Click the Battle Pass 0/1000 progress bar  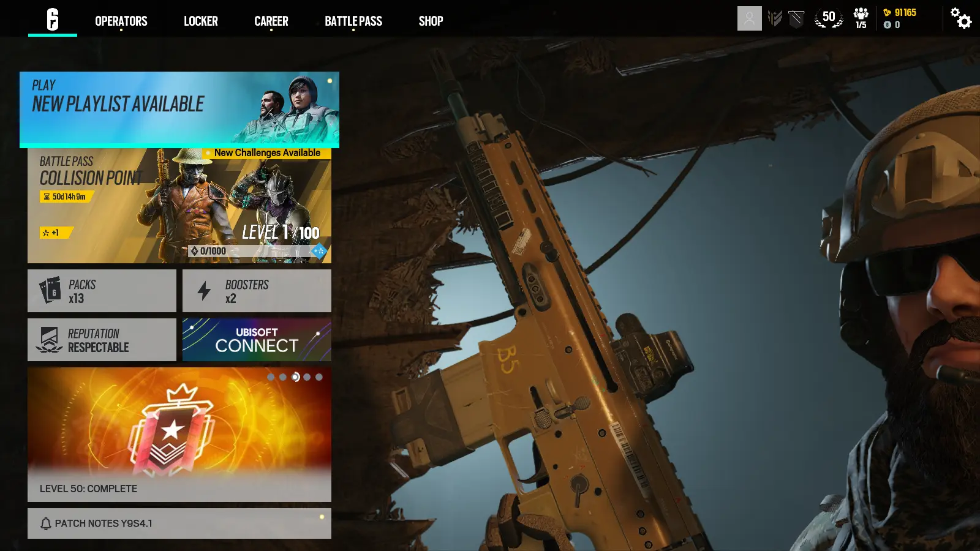[257, 250]
